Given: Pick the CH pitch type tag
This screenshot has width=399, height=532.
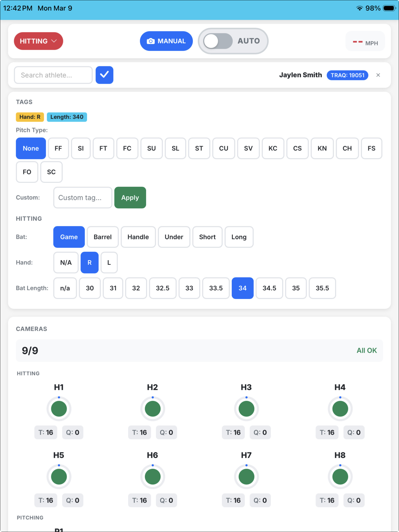Looking at the screenshot, I should (x=347, y=148).
